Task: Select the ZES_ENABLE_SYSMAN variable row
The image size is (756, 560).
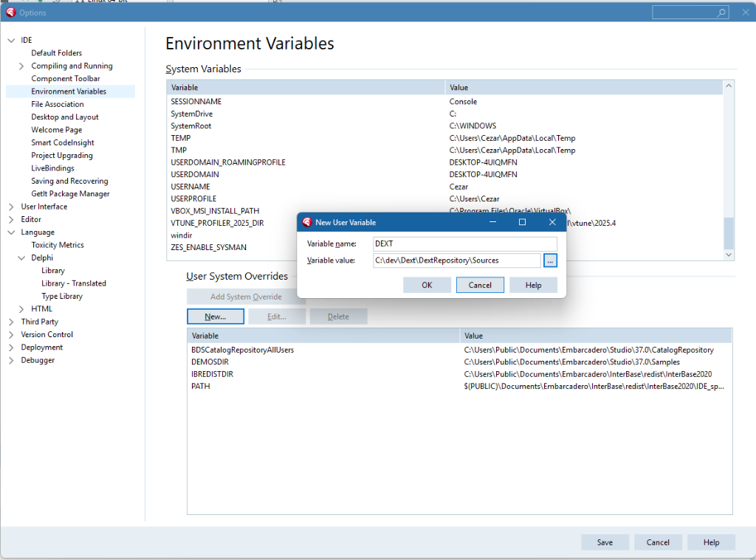Action: coord(231,248)
